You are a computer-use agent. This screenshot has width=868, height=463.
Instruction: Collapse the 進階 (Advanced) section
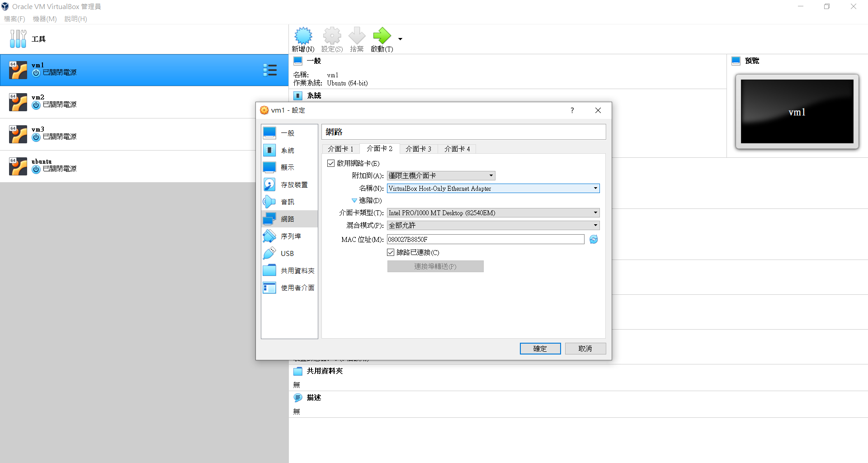click(x=354, y=200)
